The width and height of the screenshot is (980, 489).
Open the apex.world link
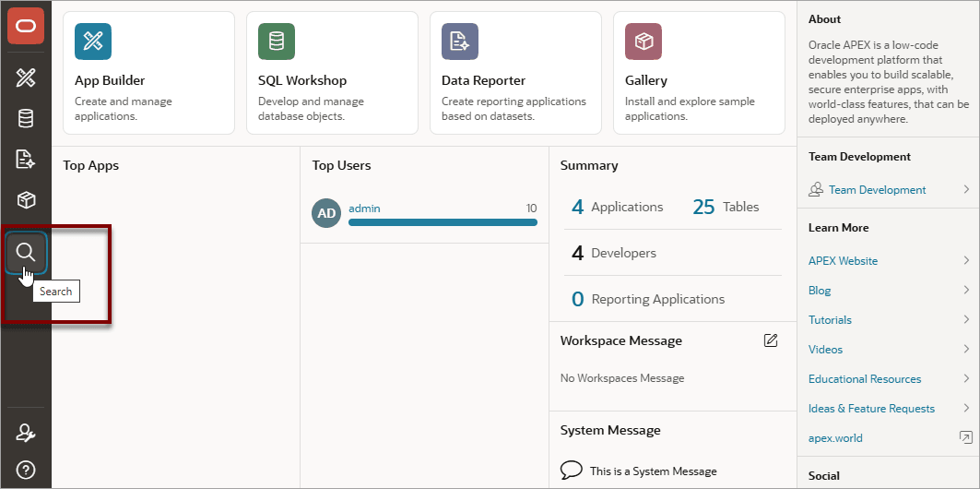[x=835, y=437]
